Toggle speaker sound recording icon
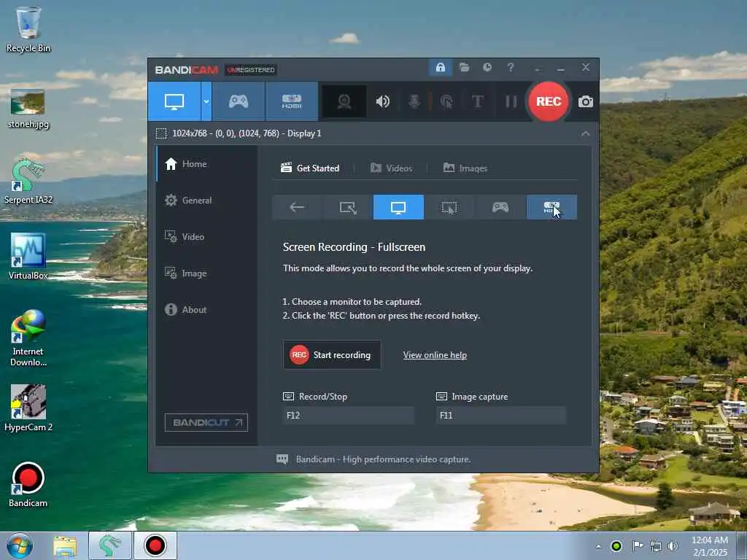The height and width of the screenshot is (560, 747). tap(382, 101)
